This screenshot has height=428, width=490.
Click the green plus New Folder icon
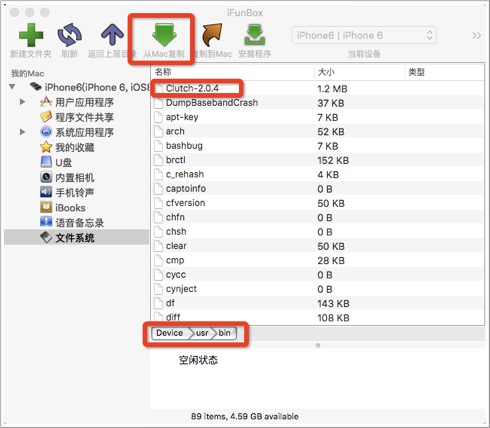pos(31,35)
